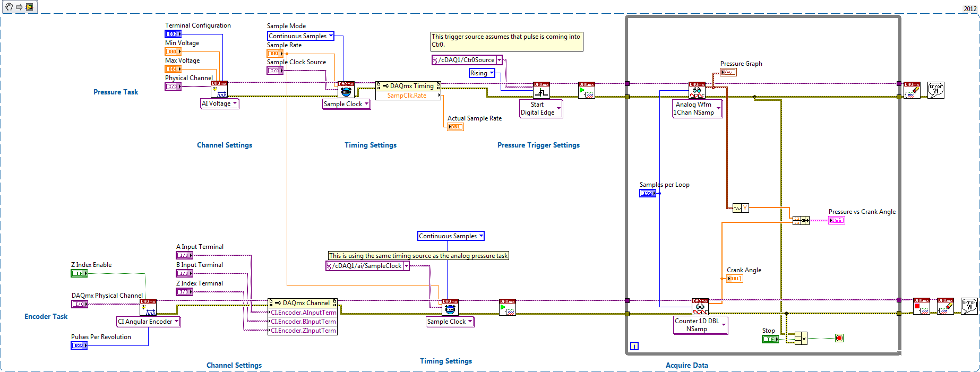Open the Rising edge enum dropdown
The image size is (980, 372).
point(482,73)
